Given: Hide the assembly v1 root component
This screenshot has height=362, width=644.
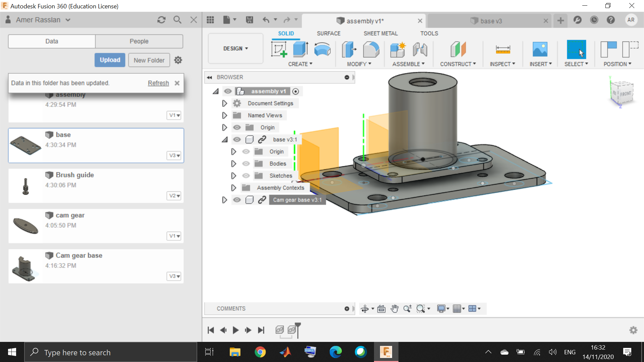Looking at the screenshot, I should tap(228, 91).
